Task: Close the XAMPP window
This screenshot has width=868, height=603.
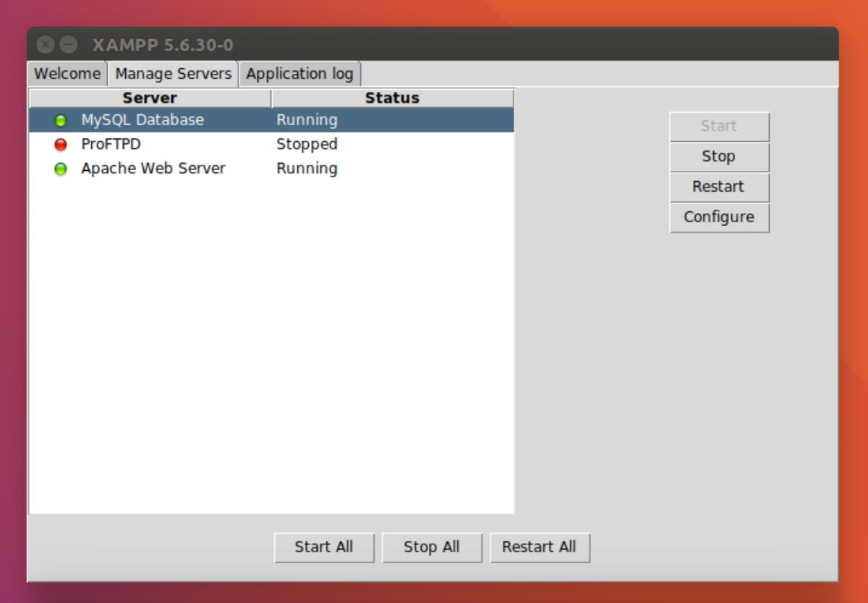Action: pos(46,45)
